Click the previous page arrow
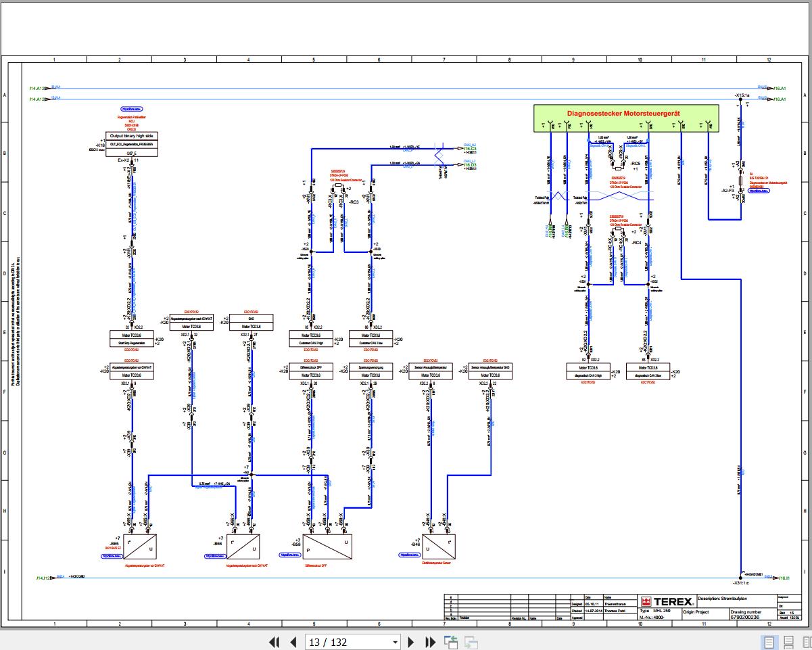812x650 pixels. tap(293, 642)
